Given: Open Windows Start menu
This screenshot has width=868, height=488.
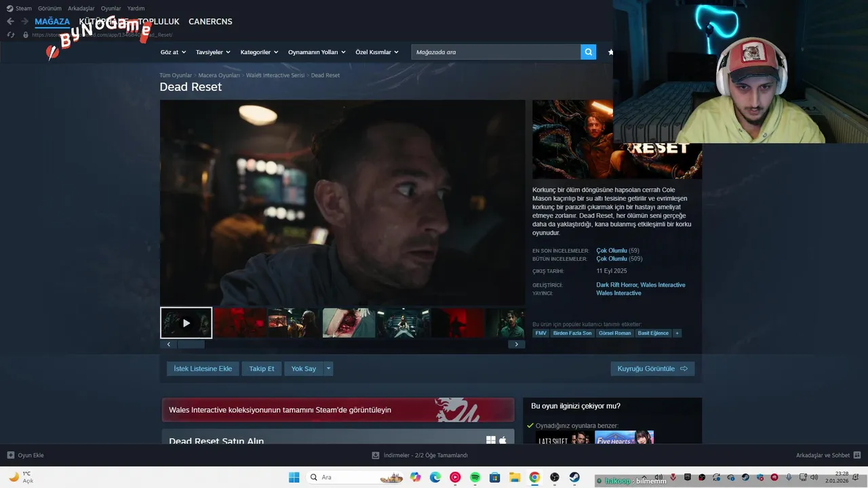Looking at the screenshot, I should (x=294, y=477).
